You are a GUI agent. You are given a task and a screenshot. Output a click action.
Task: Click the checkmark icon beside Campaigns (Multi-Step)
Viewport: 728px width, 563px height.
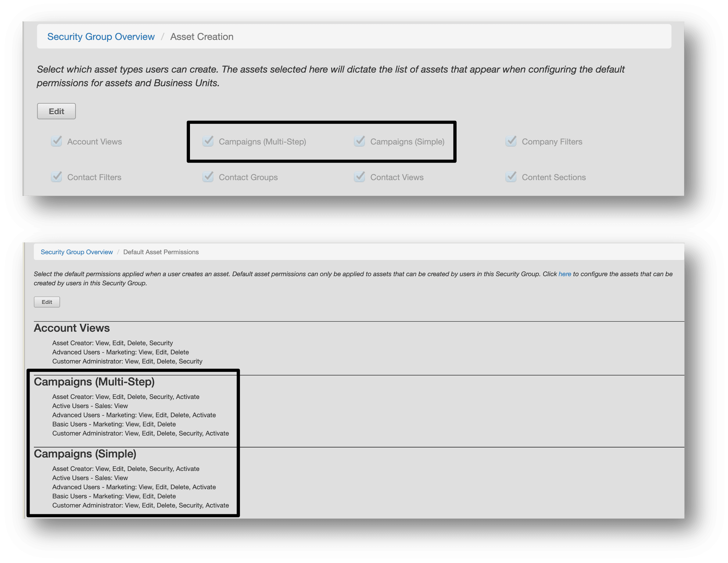(x=208, y=141)
